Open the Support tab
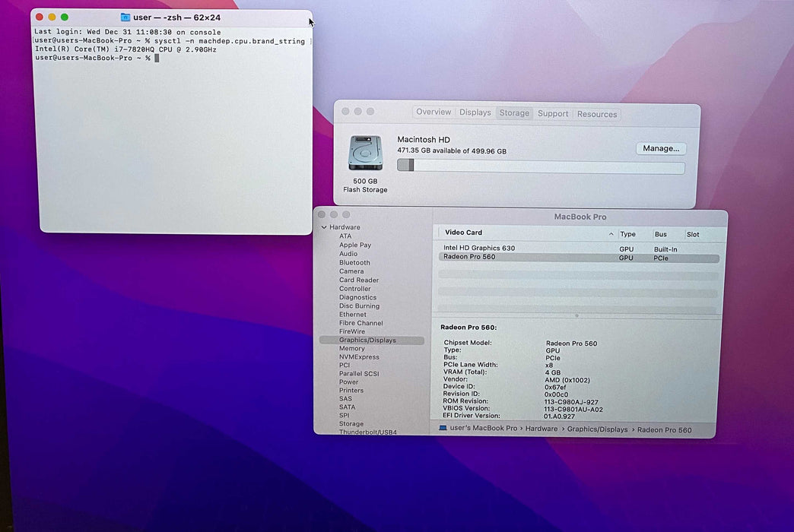This screenshot has height=532, width=794. 552,113
